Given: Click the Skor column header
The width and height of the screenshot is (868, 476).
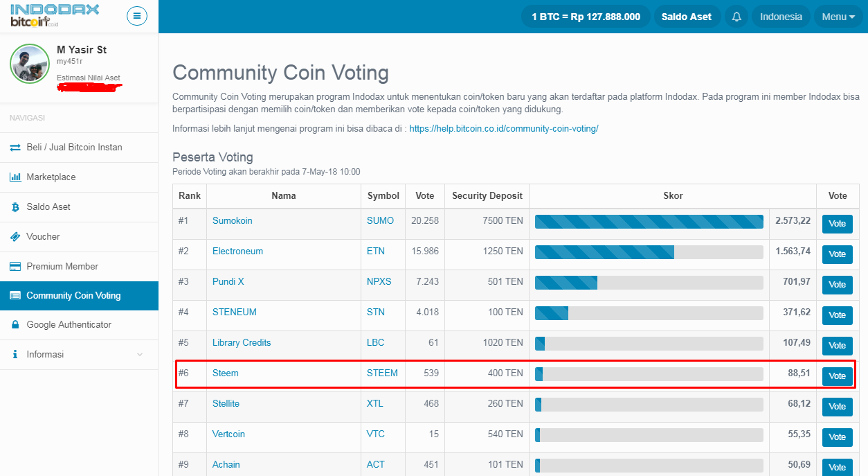Looking at the screenshot, I should coord(673,196).
